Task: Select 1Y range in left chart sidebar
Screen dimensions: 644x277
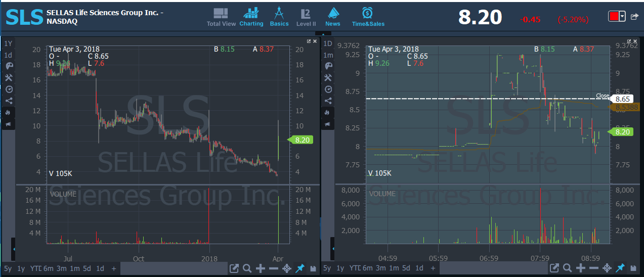Action: click(x=9, y=43)
